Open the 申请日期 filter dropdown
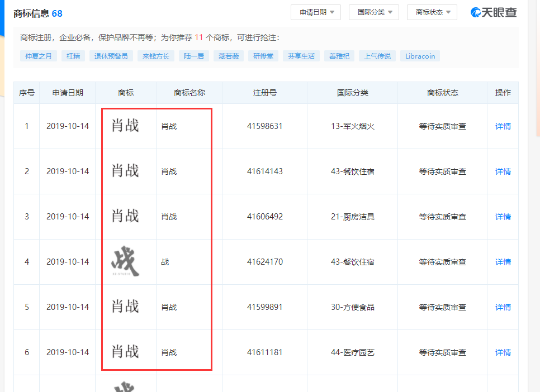540x392 pixels. click(x=315, y=12)
